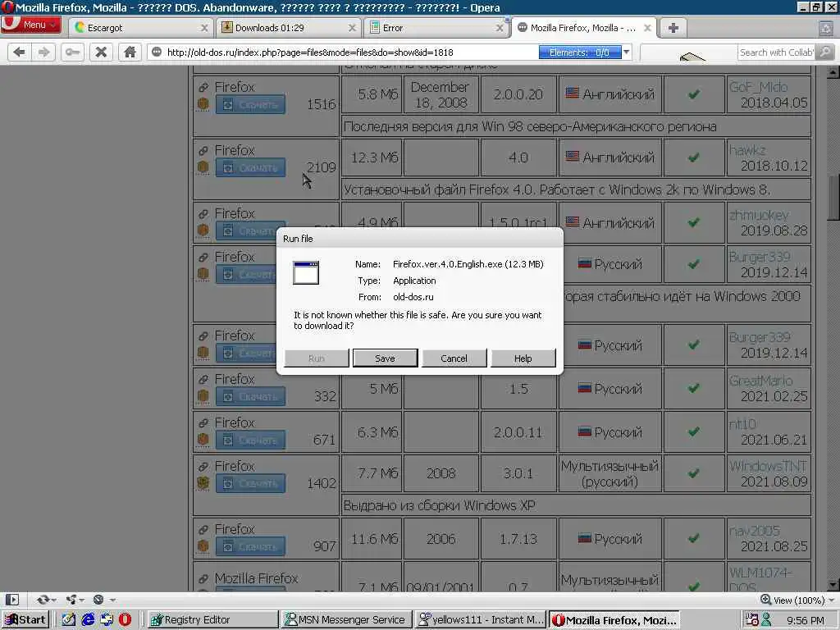Open uploader link GoF_Mido
840x630 pixels.
[x=758, y=87]
